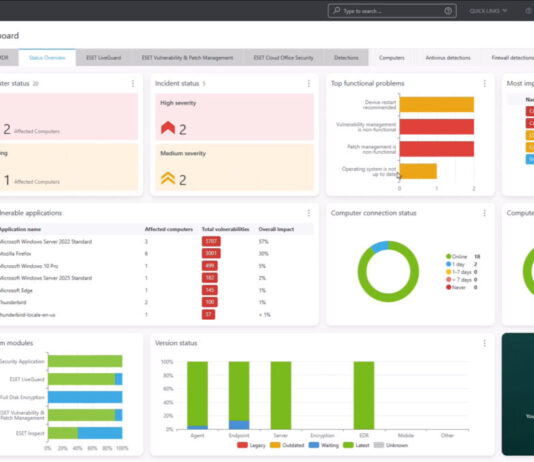Open the Medium severity incidents tile
The height and width of the screenshot is (462, 534).
234,167
